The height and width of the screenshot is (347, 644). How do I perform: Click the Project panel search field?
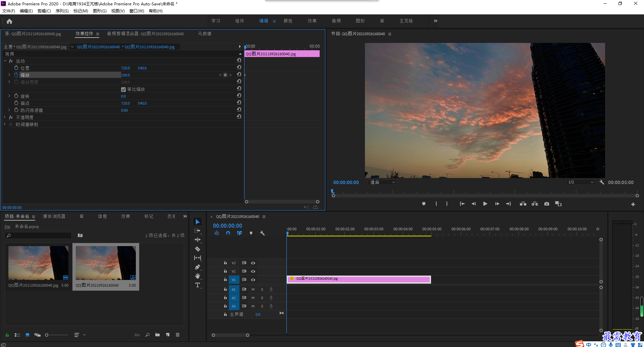pyautogui.click(x=39, y=236)
